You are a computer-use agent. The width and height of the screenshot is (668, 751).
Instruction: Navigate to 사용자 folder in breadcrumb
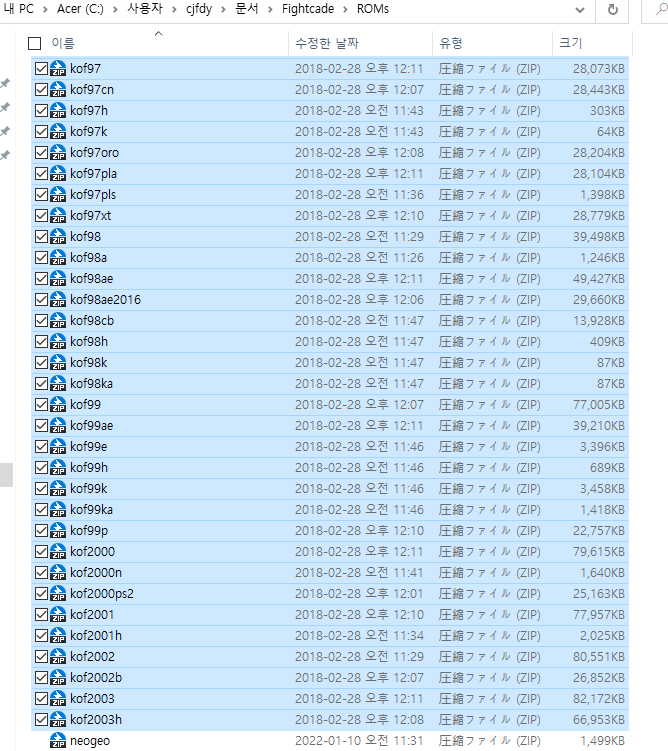pos(145,9)
